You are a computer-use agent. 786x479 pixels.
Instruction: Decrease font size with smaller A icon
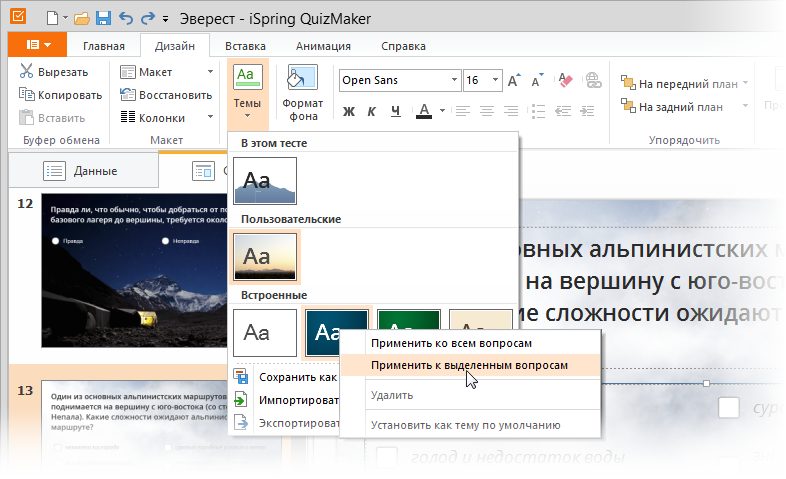537,80
